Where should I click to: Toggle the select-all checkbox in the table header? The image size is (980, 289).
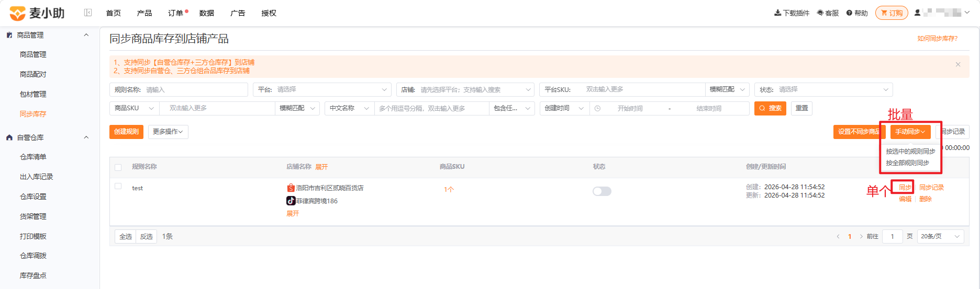point(118,167)
